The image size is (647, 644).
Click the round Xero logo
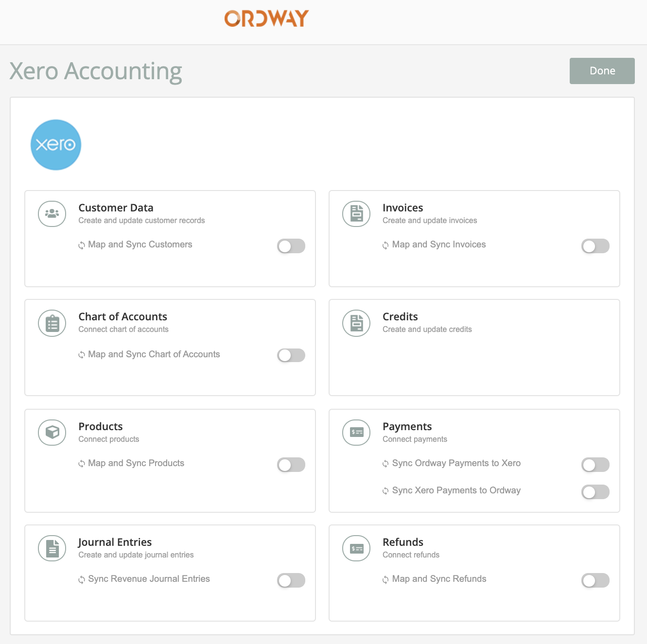(x=56, y=145)
